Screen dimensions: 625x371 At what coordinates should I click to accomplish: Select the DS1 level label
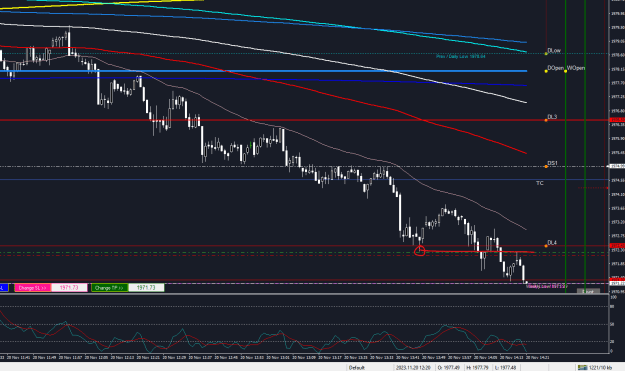click(552, 163)
